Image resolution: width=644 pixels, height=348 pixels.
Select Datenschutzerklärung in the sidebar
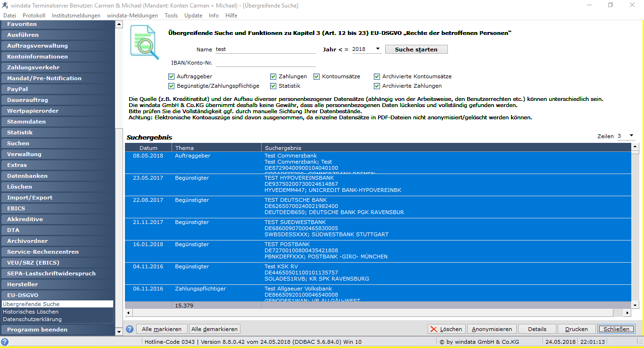click(57, 319)
